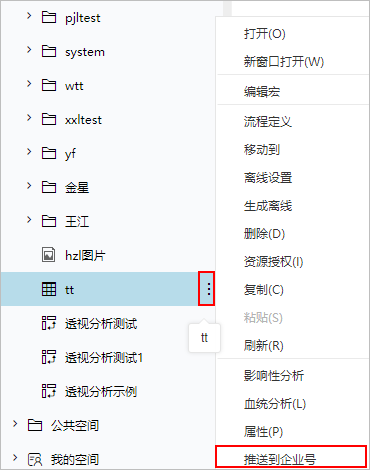370x470 pixels.
Task: Click the 透视分析测试1 pivot icon
Action: coord(49,357)
